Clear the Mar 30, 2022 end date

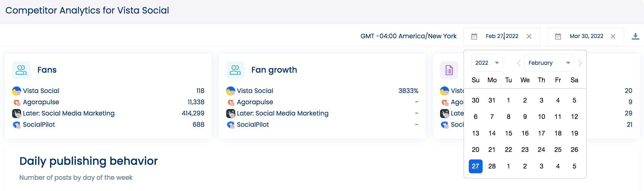[613, 36]
